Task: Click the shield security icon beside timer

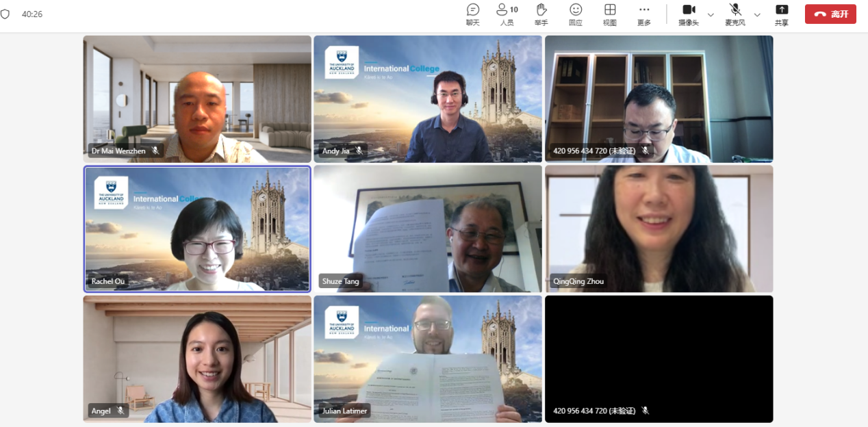Action: (5, 14)
